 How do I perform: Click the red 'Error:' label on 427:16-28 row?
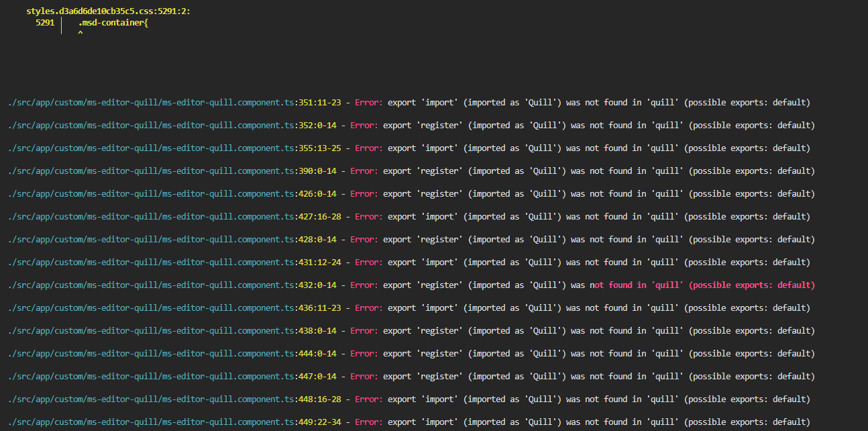(x=369, y=217)
